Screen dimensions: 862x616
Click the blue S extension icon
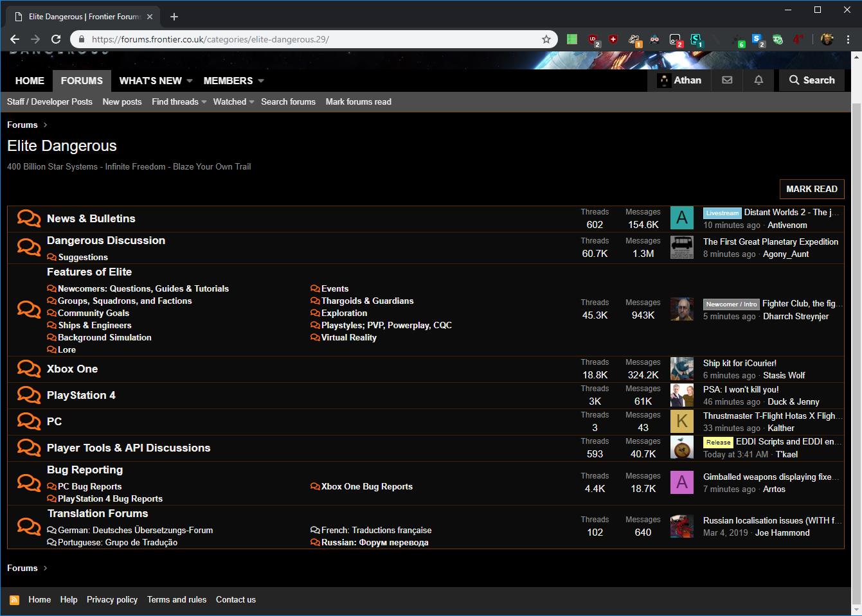pyautogui.click(x=757, y=40)
